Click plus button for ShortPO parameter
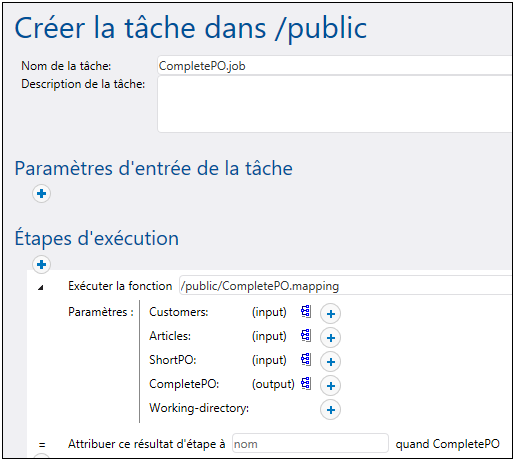Viewport: 515px width, 461px height. pos(330,362)
